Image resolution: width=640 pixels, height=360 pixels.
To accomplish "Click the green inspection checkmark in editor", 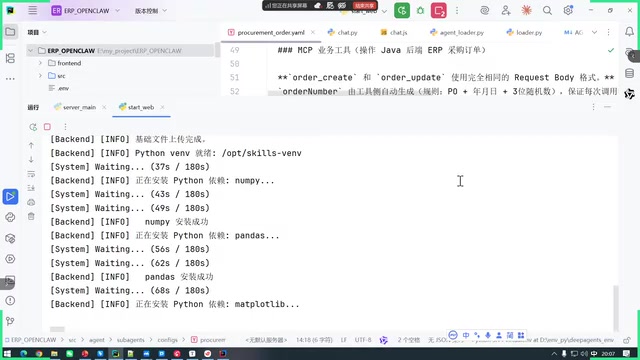I will (611, 50).
